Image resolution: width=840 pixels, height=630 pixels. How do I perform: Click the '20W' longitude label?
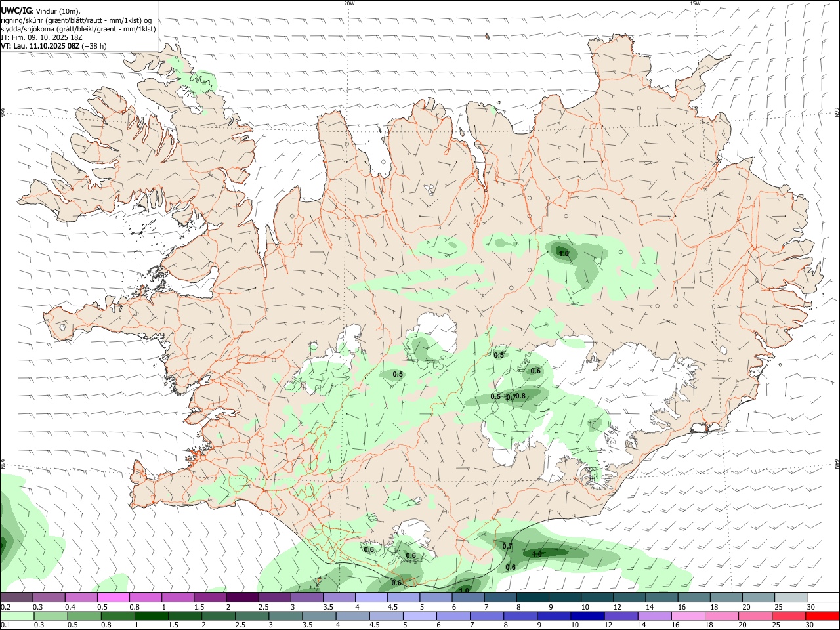(349, 3)
